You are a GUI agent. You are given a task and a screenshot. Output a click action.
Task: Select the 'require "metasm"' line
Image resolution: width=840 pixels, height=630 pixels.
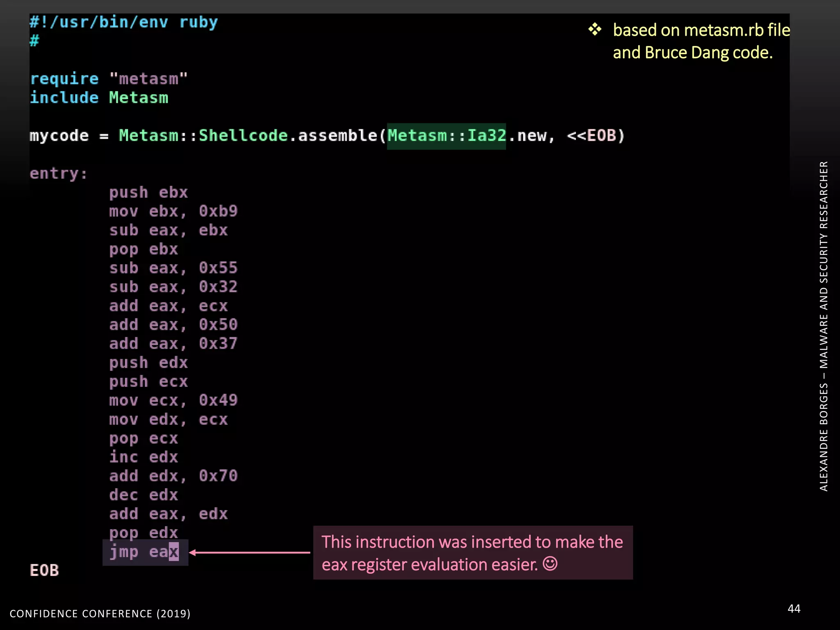pyautogui.click(x=109, y=79)
